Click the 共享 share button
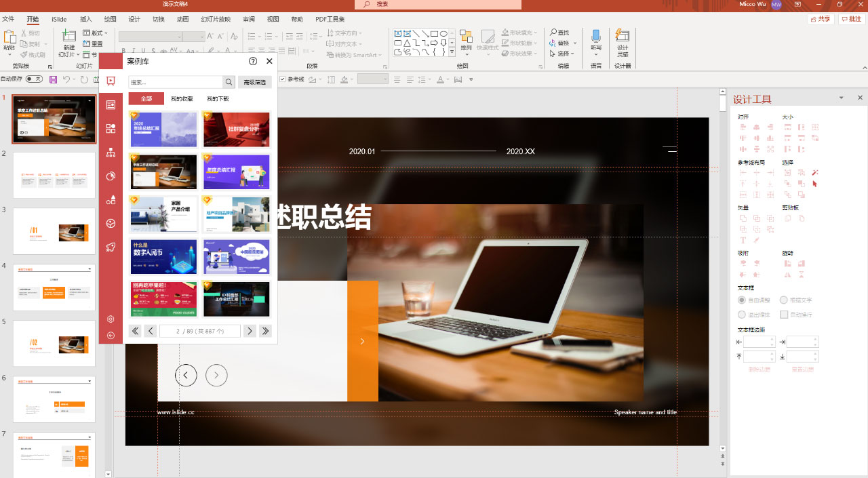The height and width of the screenshot is (478, 868). [x=821, y=19]
